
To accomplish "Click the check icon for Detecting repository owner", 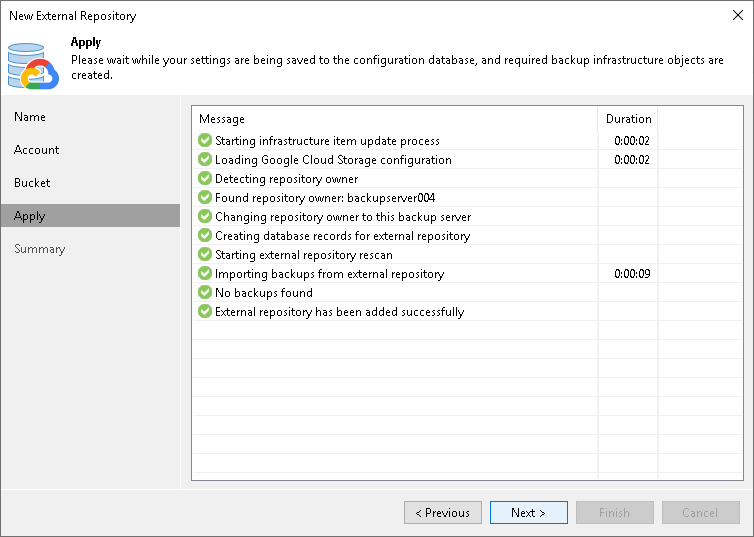I will [x=205, y=178].
